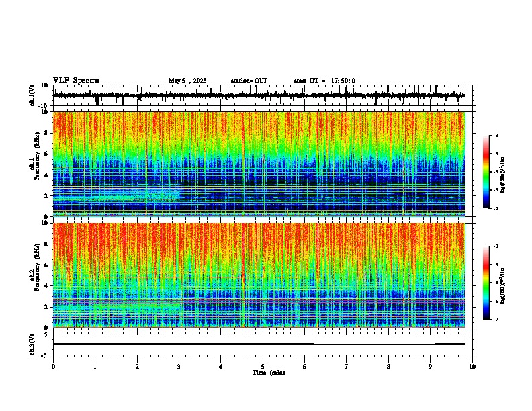Click the ch.1(V) waveform axis label
The image size is (532, 411).
pyautogui.click(x=32, y=95)
